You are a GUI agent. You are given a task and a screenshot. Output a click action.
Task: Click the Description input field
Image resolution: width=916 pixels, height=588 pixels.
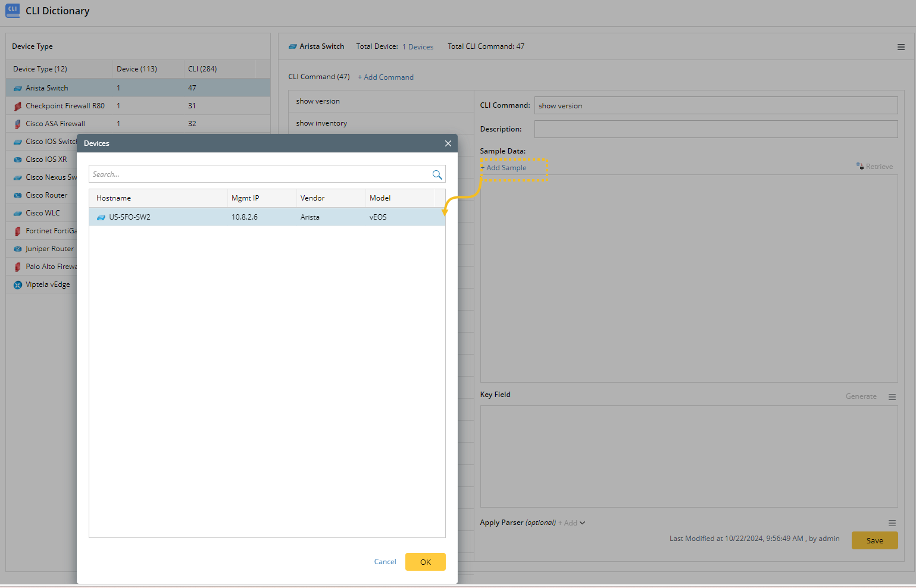tap(715, 129)
